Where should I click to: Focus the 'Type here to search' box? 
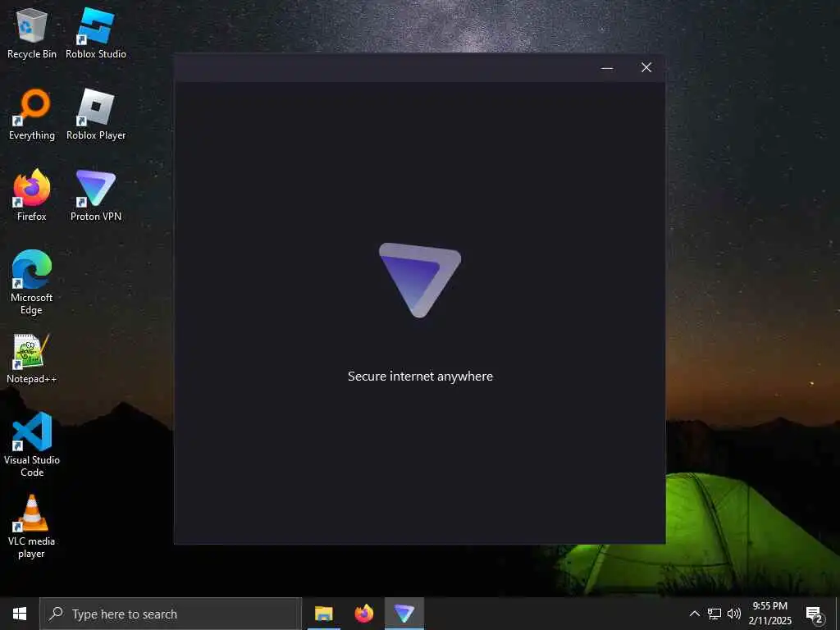click(171, 614)
